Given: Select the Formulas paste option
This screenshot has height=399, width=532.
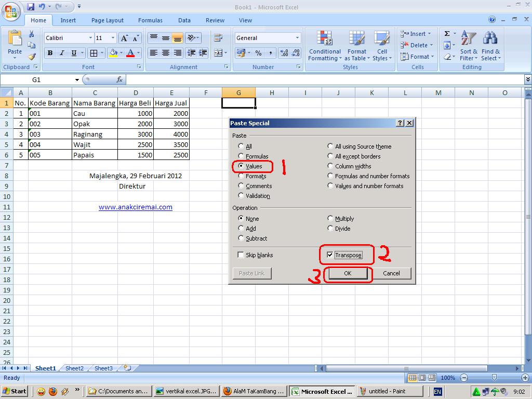Looking at the screenshot, I should pyautogui.click(x=241, y=156).
